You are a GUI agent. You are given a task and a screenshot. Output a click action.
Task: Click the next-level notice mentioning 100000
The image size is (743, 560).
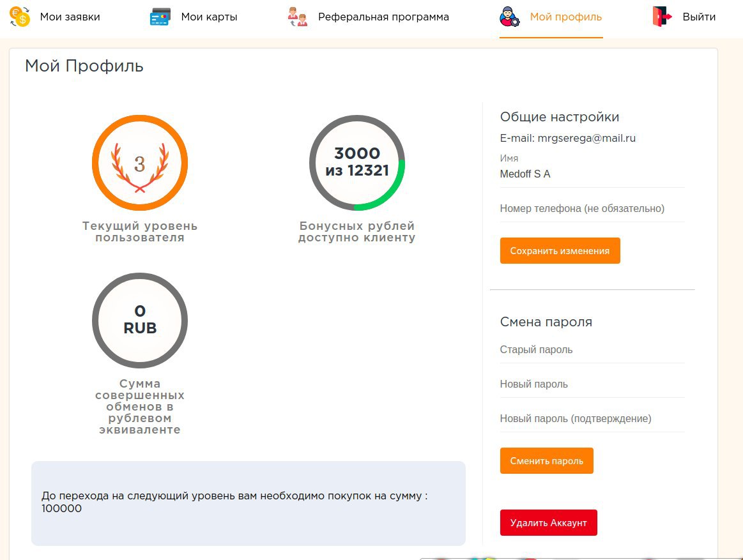[x=249, y=503]
